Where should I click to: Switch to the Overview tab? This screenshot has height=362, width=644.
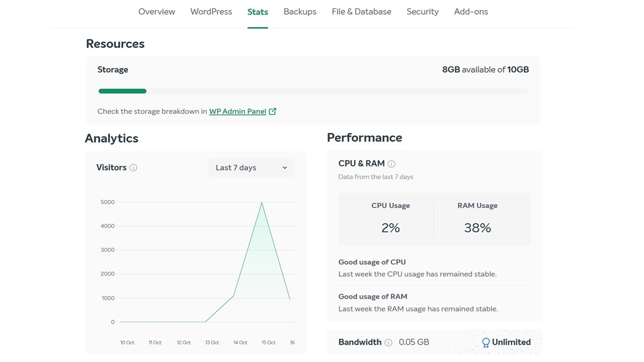click(156, 11)
